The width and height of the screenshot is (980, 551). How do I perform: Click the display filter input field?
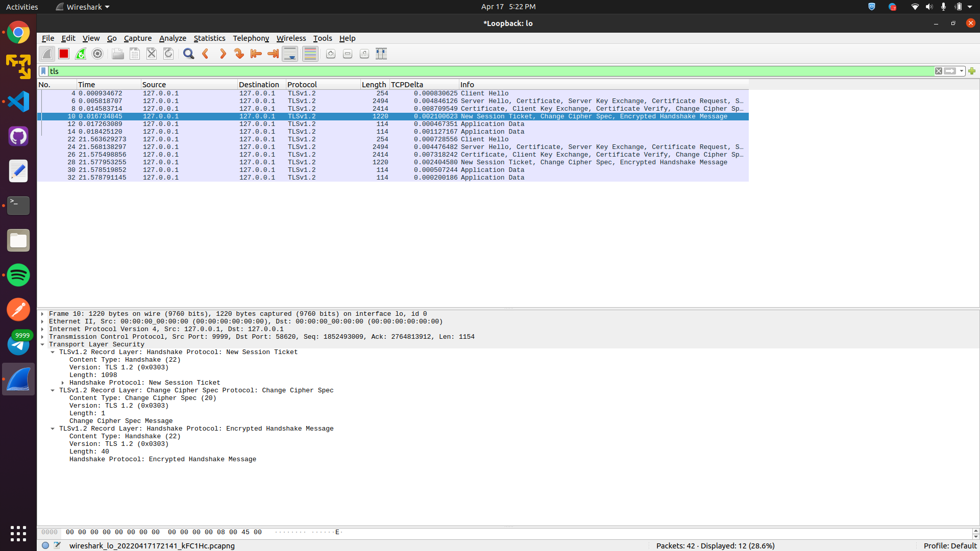(x=459, y=71)
